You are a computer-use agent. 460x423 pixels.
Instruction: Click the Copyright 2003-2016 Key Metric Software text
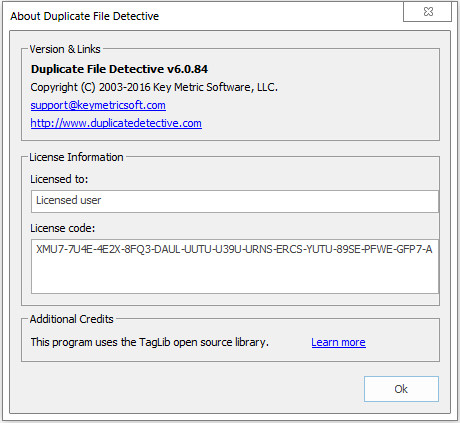(x=154, y=87)
